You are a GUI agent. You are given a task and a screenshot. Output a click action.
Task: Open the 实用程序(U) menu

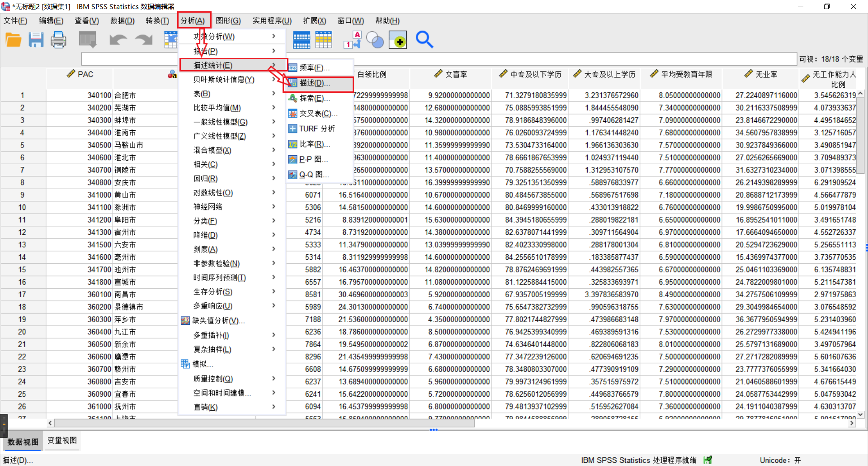(272, 20)
